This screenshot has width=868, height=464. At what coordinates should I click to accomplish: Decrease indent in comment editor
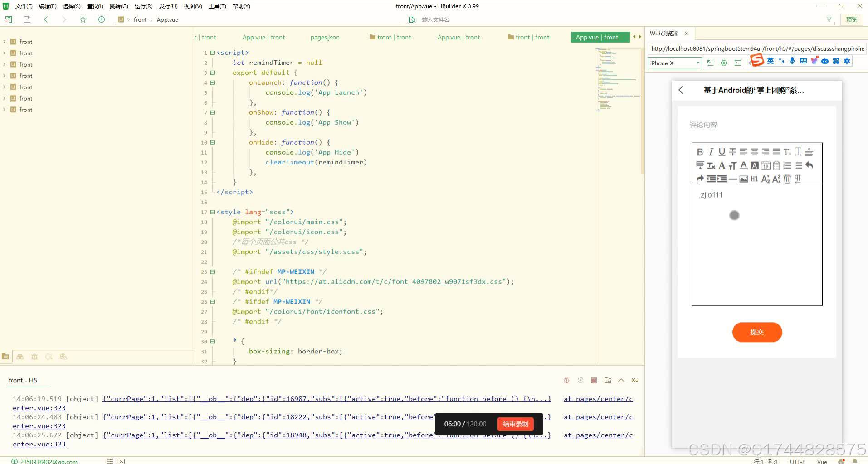[x=711, y=179]
